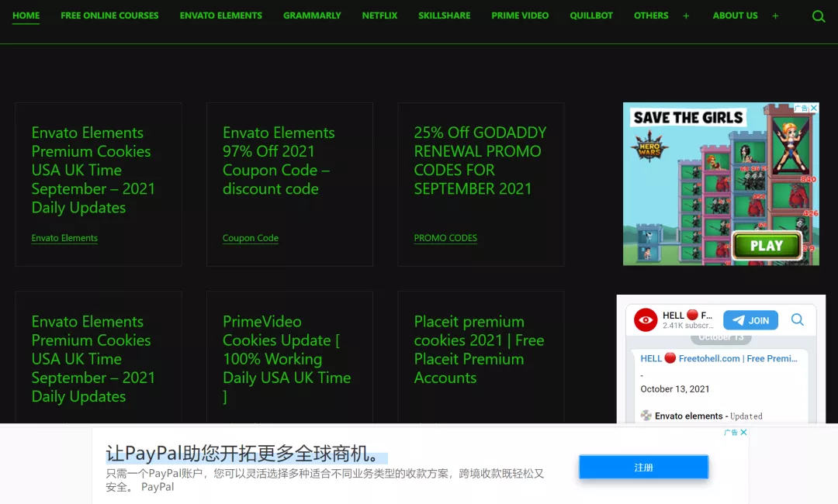Open FREE ONLINE COURSES menu item
This screenshot has width=838, height=504.
point(109,16)
